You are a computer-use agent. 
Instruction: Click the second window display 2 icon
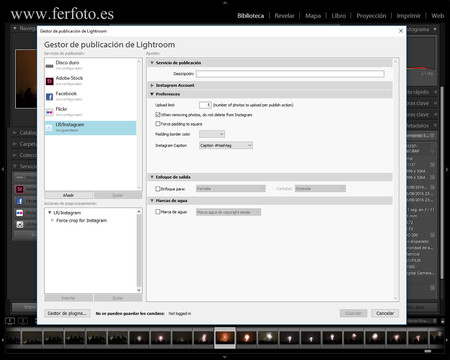pos(23,321)
